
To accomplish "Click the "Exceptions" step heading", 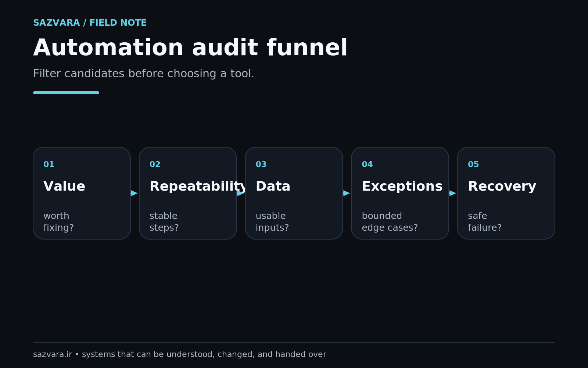I will pos(402,186).
